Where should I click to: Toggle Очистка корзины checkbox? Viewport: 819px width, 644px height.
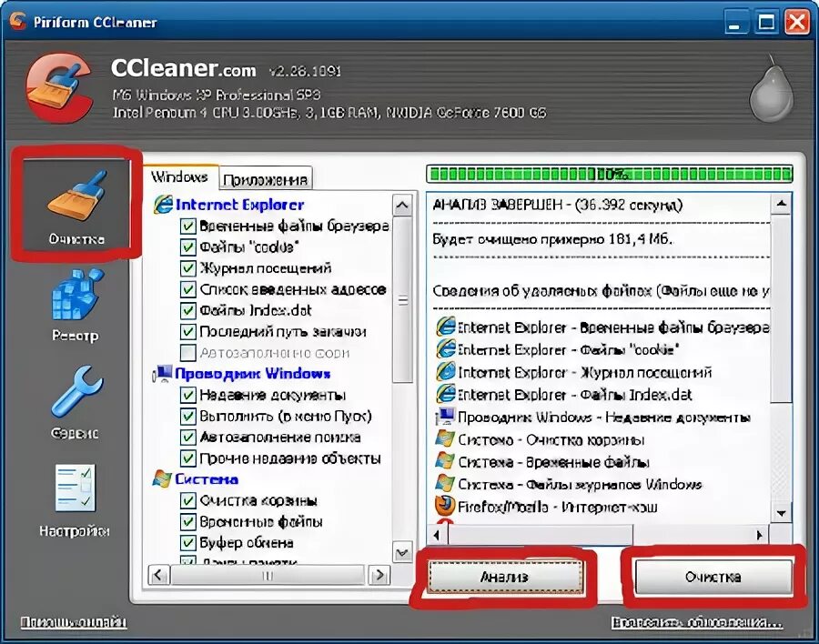[x=187, y=501]
